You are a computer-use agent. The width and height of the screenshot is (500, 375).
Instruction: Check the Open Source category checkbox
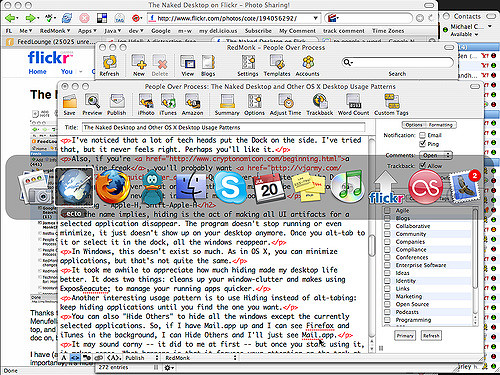[x=387, y=304]
